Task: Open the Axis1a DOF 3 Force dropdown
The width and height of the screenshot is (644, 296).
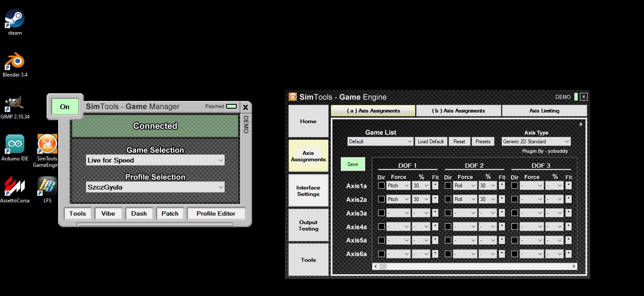Action: point(532,186)
